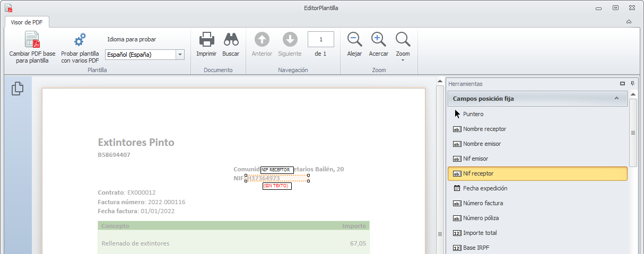644x254 pixels.
Task: Select the Visor de PDF tab
Action: click(27, 22)
